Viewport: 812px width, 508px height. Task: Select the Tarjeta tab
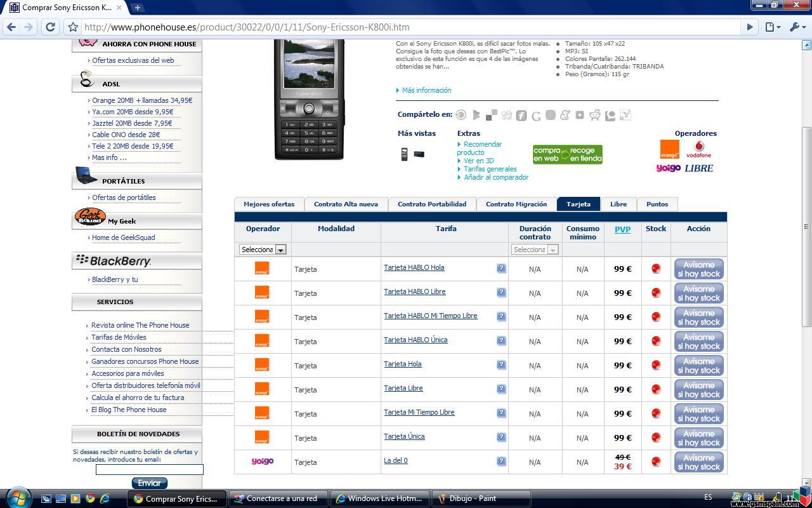[579, 204]
